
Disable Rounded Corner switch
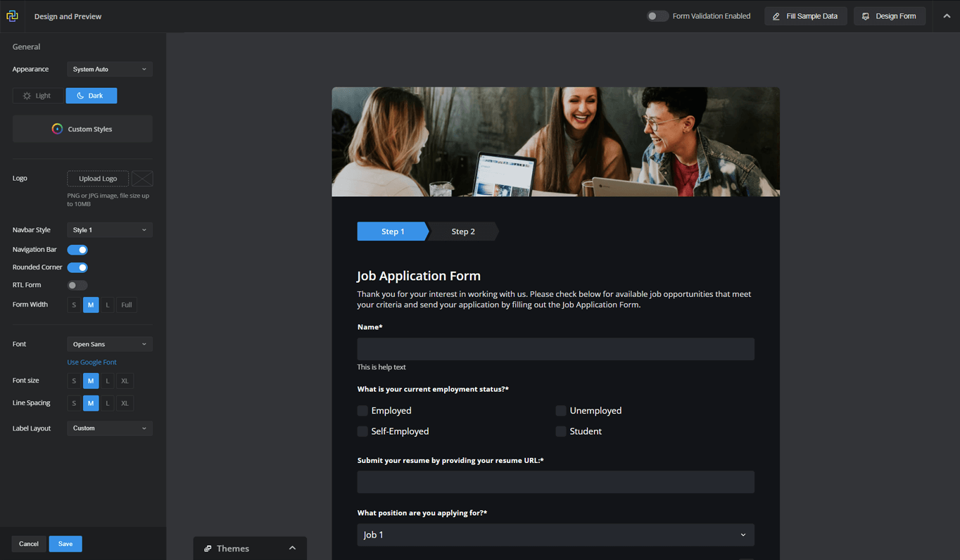[77, 267]
